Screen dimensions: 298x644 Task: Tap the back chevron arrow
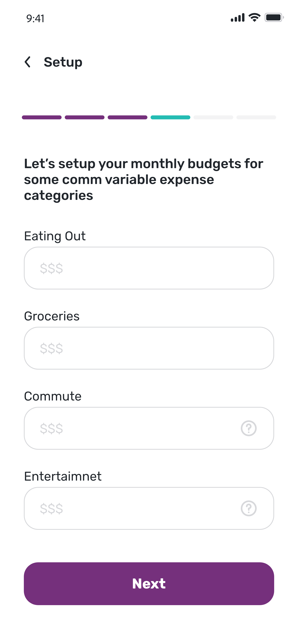[x=27, y=62]
